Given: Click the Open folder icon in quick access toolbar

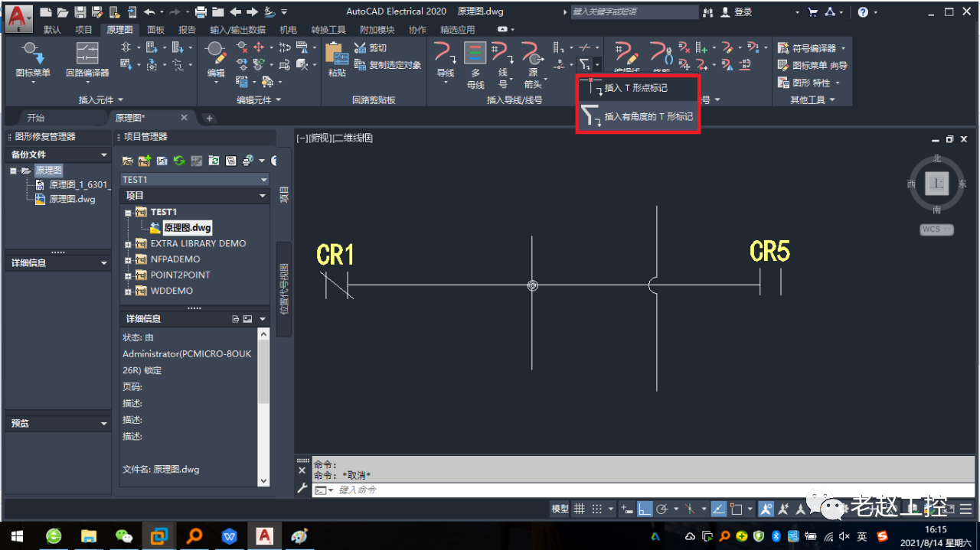Looking at the screenshot, I should click(x=63, y=12).
